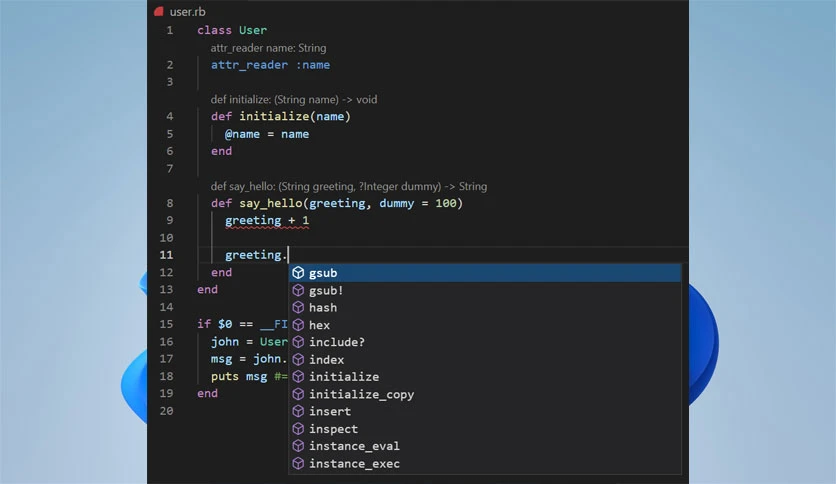Click the $0 variable on line 15
Screen dimensions: 836x484
click(x=225, y=324)
